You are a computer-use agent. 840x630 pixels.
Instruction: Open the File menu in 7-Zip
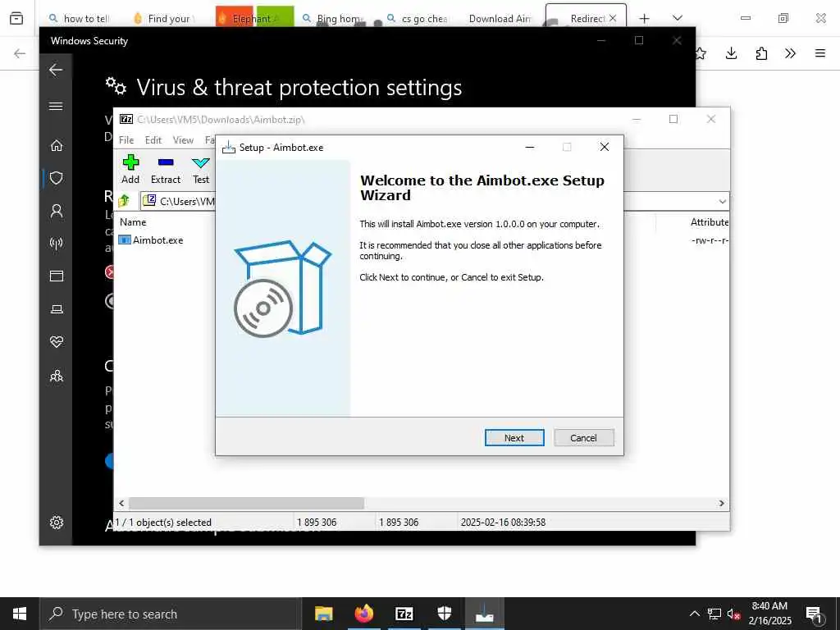(x=126, y=139)
